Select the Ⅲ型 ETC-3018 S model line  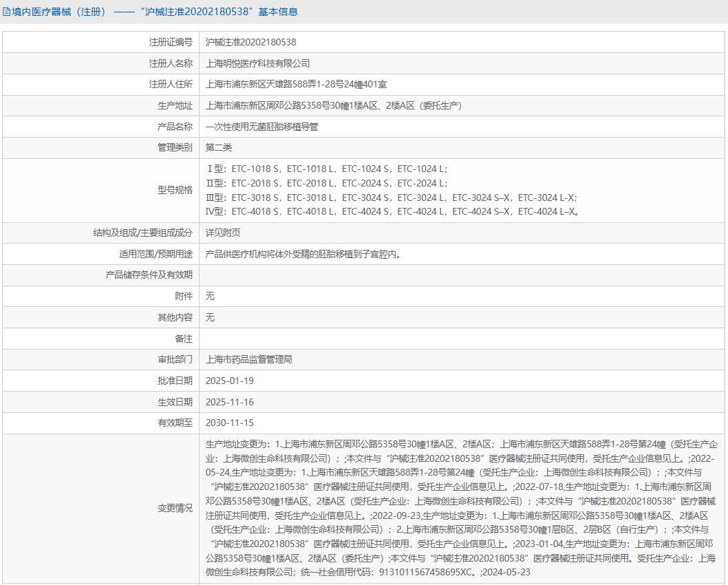[392, 198]
